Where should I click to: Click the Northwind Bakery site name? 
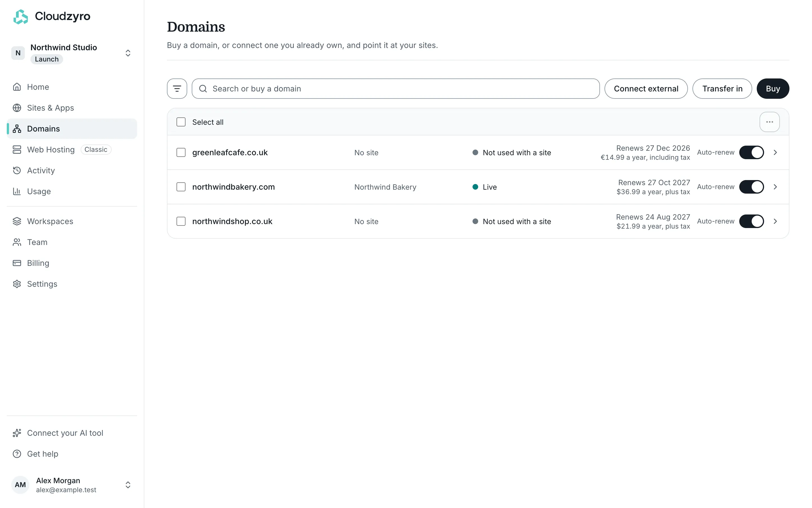pos(385,187)
